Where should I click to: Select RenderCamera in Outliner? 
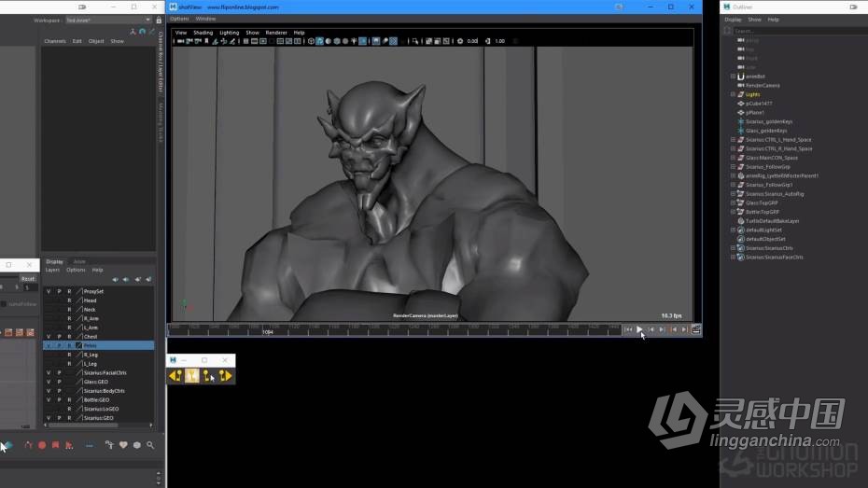tap(763, 86)
